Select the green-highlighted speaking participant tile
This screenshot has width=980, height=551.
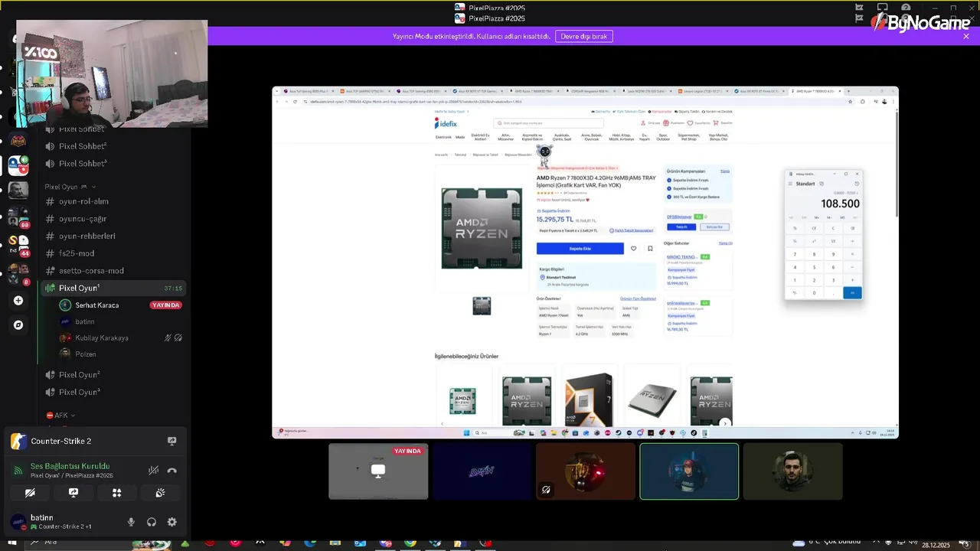689,471
